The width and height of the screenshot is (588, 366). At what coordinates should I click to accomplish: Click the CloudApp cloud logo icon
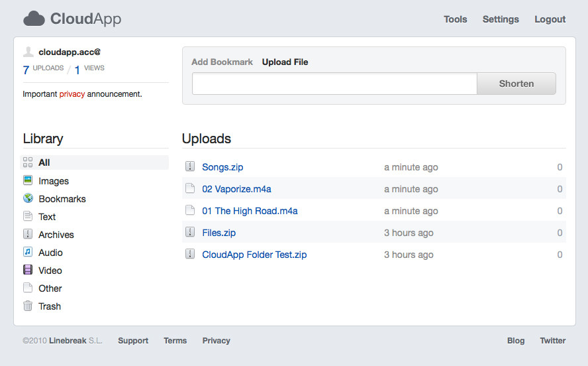tap(34, 19)
